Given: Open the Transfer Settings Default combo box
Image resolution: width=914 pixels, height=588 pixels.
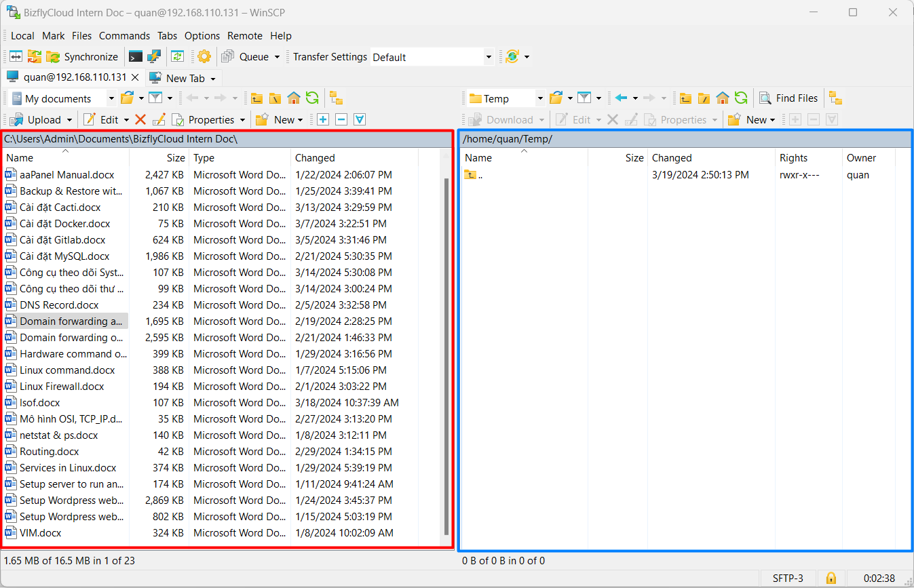Looking at the screenshot, I should pyautogui.click(x=433, y=57).
